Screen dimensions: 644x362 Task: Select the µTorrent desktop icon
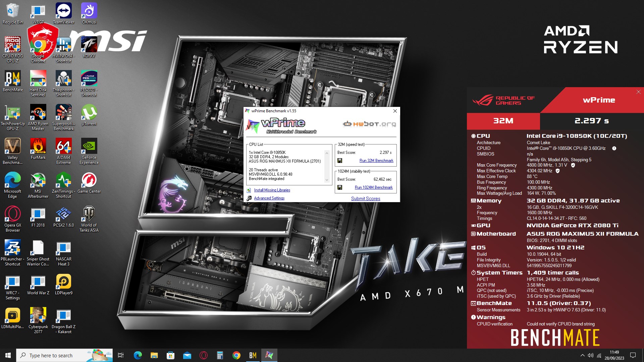[89, 115]
